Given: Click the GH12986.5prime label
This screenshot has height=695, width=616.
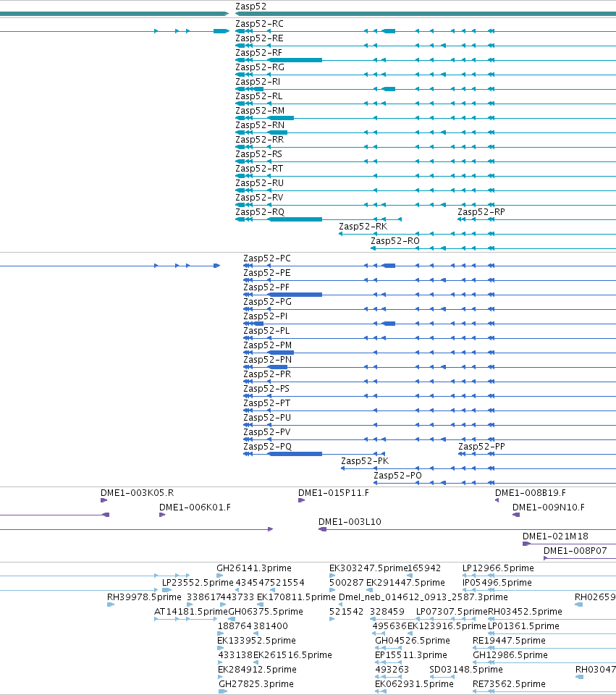Looking at the screenshot, I should coord(510,655).
